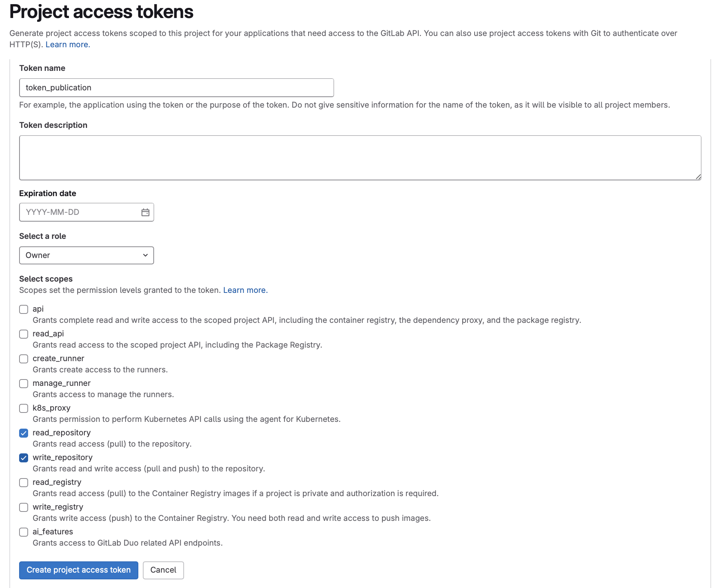This screenshot has width=725, height=588.
Task: Click the YYYY-MM-DD expiration date field
Action: point(79,212)
